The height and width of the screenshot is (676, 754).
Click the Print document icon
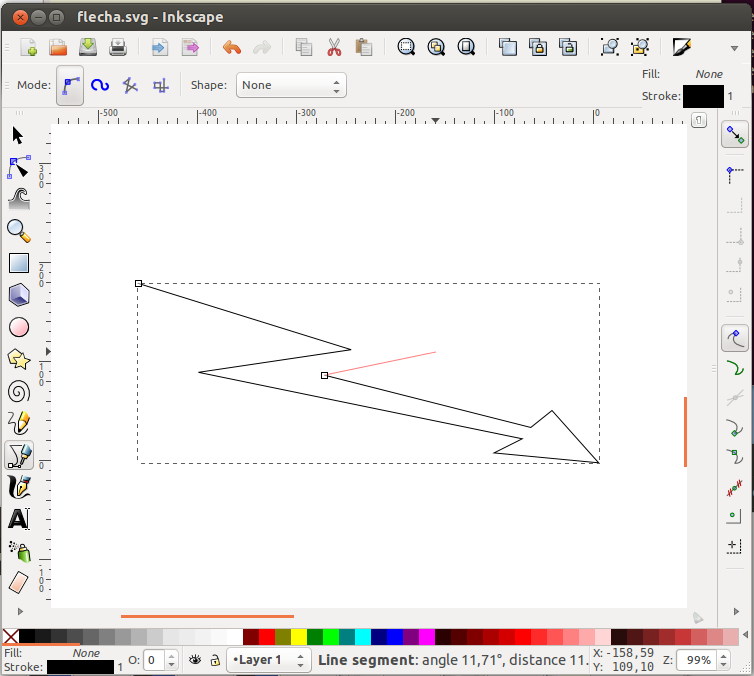tap(117, 47)
